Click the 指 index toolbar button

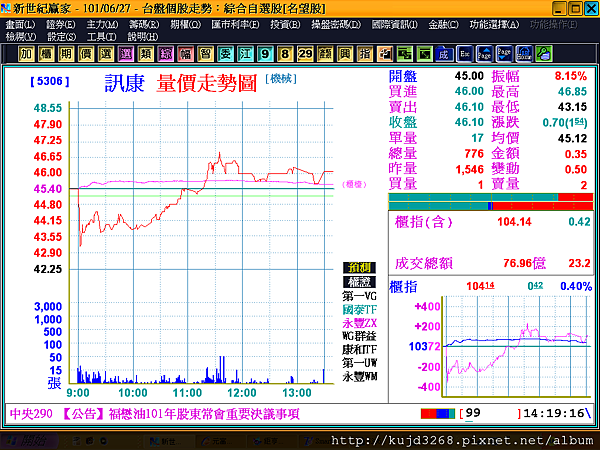click(365, 54)
